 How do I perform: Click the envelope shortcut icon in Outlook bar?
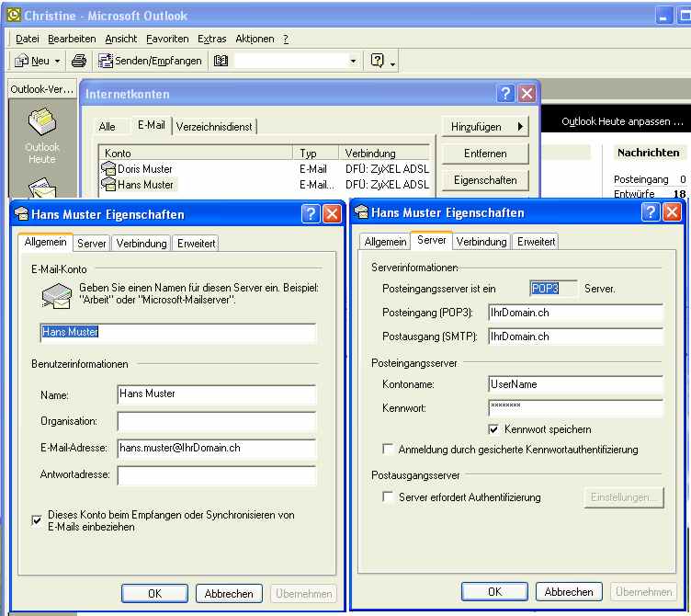(x=42, y=188)
